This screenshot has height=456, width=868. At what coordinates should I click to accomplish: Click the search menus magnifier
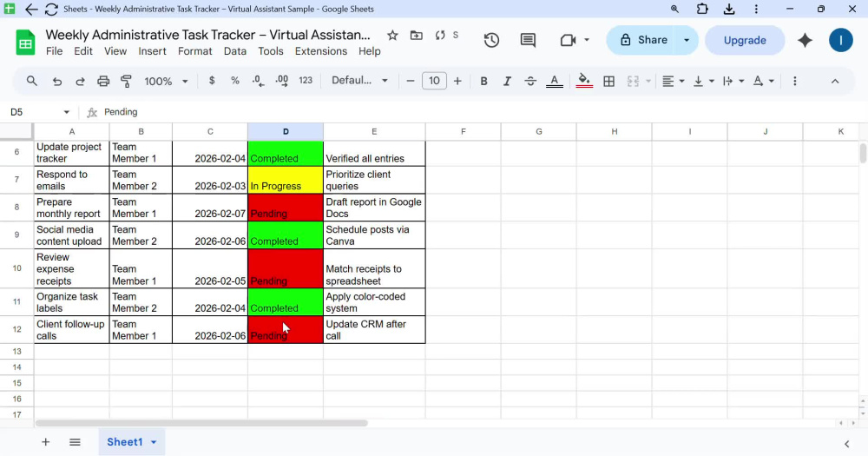(x=32, y=81)
